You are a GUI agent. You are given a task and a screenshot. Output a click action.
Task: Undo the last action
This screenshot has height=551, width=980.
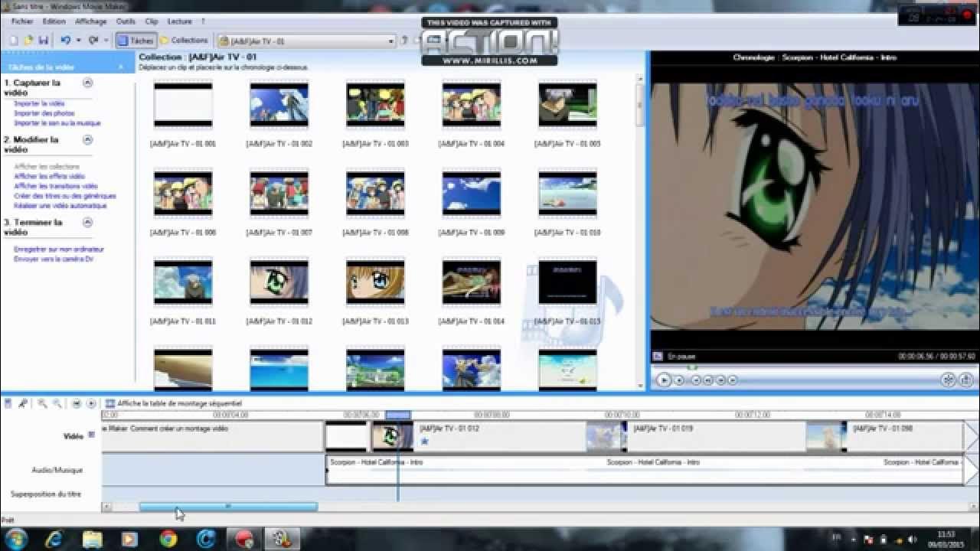coord(65,41)
